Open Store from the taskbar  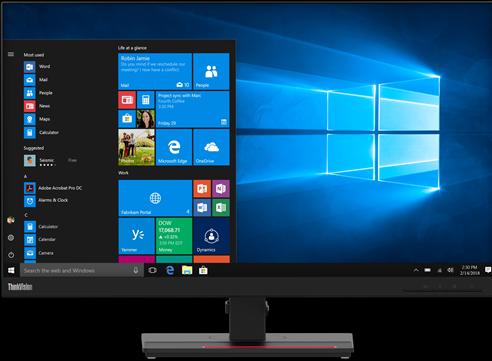pyautogui.click(x=203, y=270)
